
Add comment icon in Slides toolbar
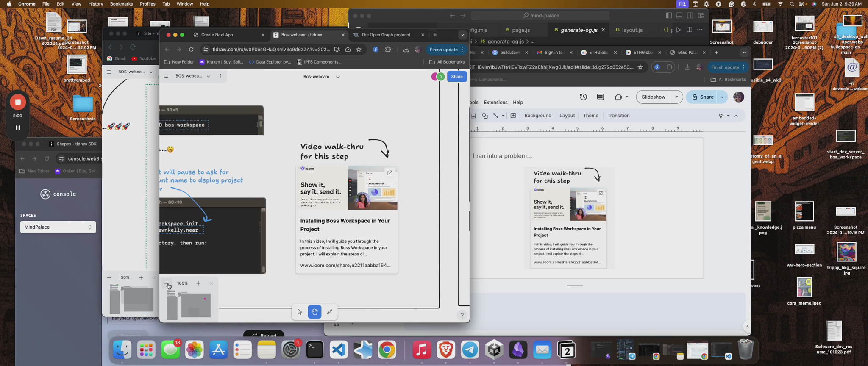click(513, 116)
